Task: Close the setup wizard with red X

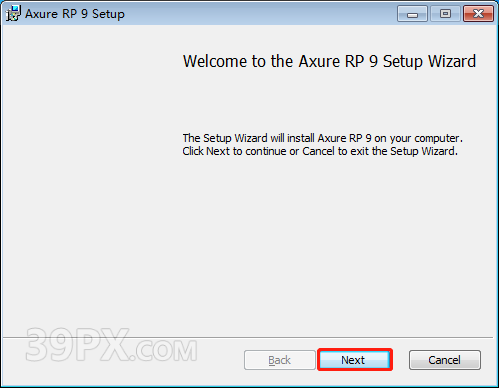Action: tap(478, 14)
